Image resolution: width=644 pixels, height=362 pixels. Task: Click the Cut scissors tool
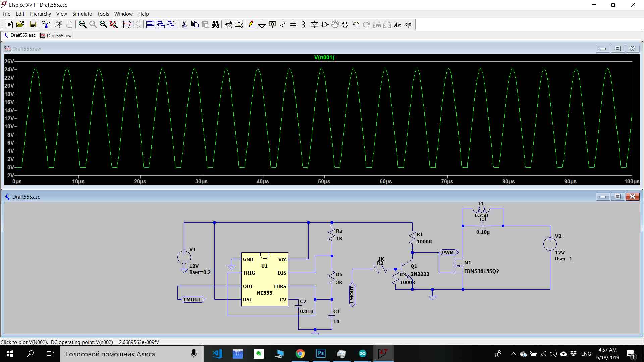[184, 24]
